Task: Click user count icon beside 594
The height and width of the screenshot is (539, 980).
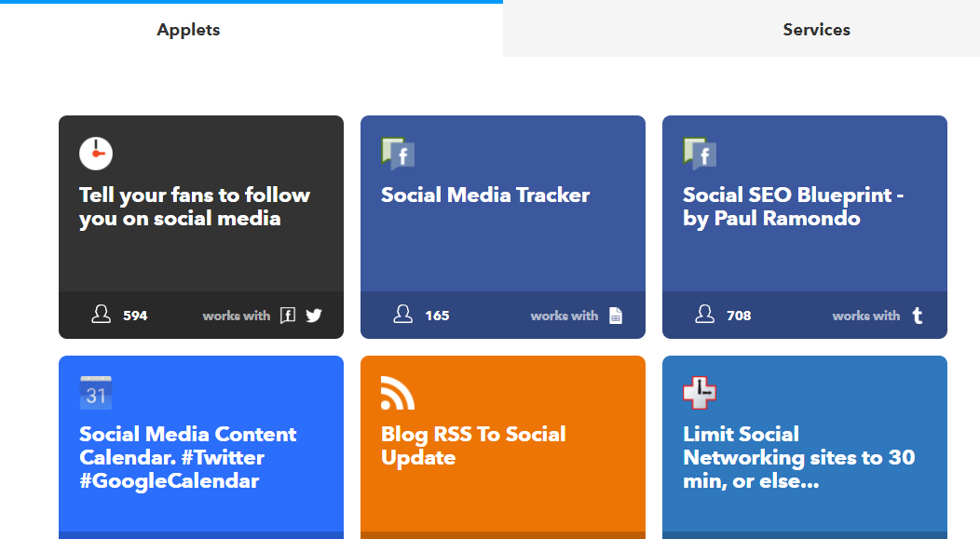Action: 102,314
